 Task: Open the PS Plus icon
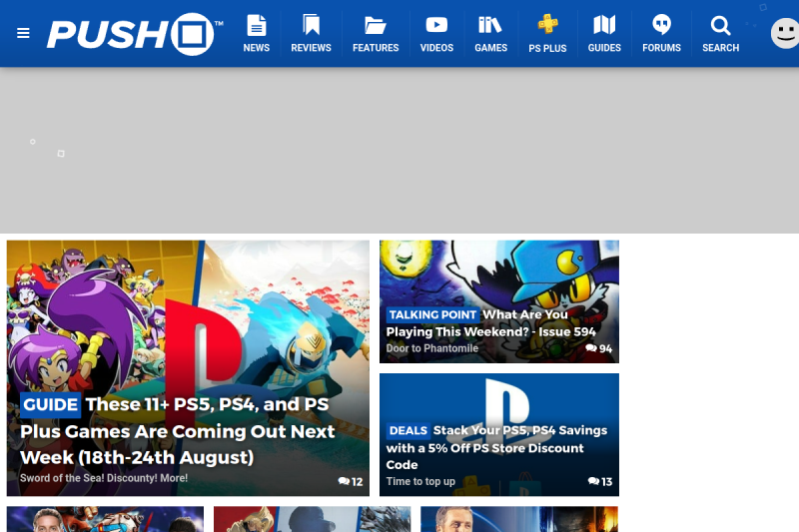(x=547, y=24)
